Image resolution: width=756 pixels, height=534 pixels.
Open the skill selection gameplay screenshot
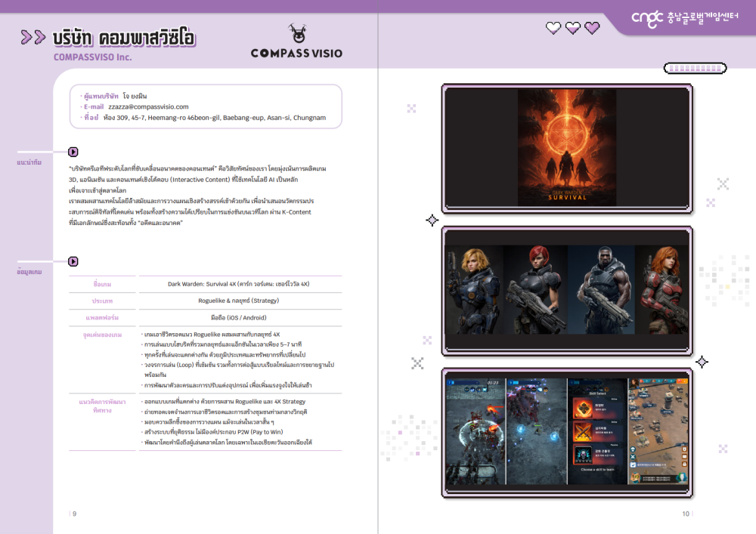[597, 431]
